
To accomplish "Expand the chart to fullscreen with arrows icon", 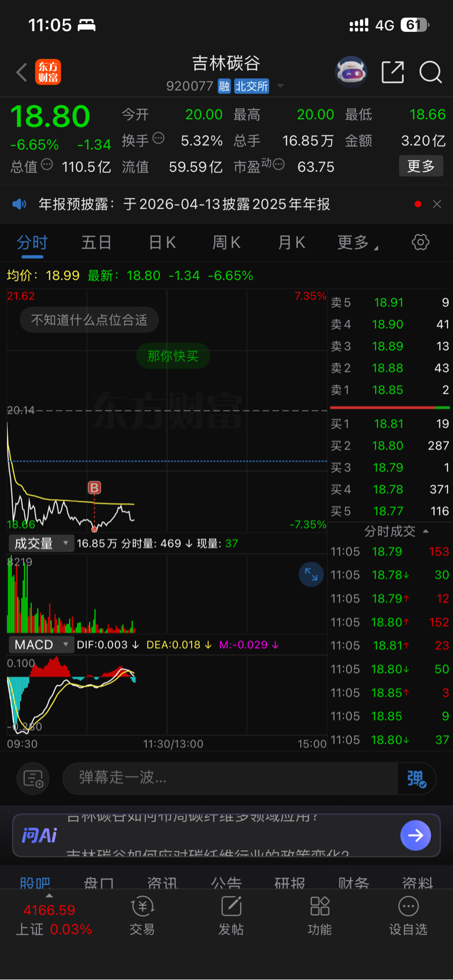I will pos(311,575).
